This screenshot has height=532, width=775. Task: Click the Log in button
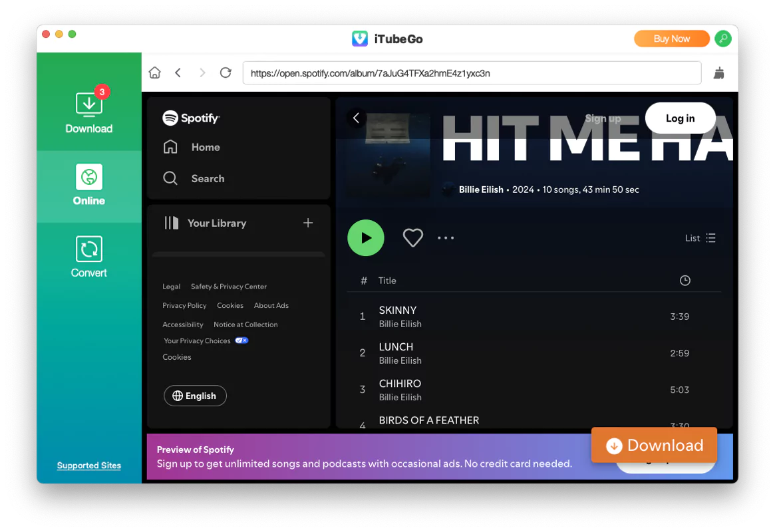680,118
